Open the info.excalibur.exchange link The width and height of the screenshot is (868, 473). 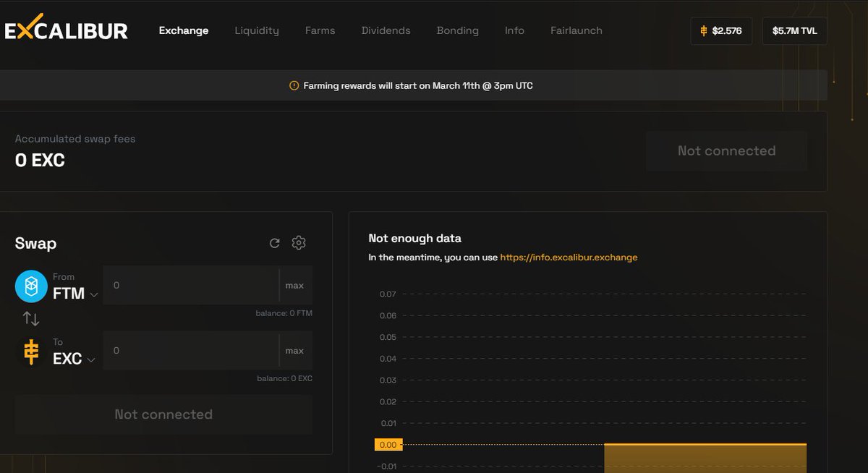coord(569,257)
